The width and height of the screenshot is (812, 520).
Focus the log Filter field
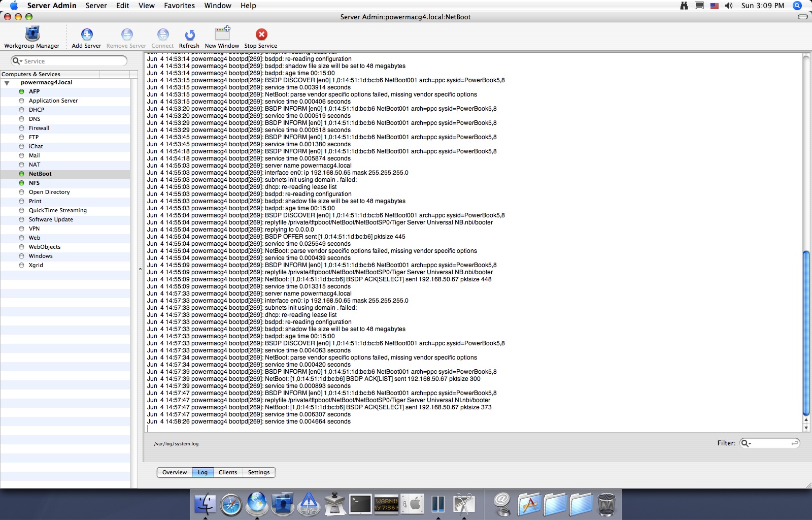[770, 443]
